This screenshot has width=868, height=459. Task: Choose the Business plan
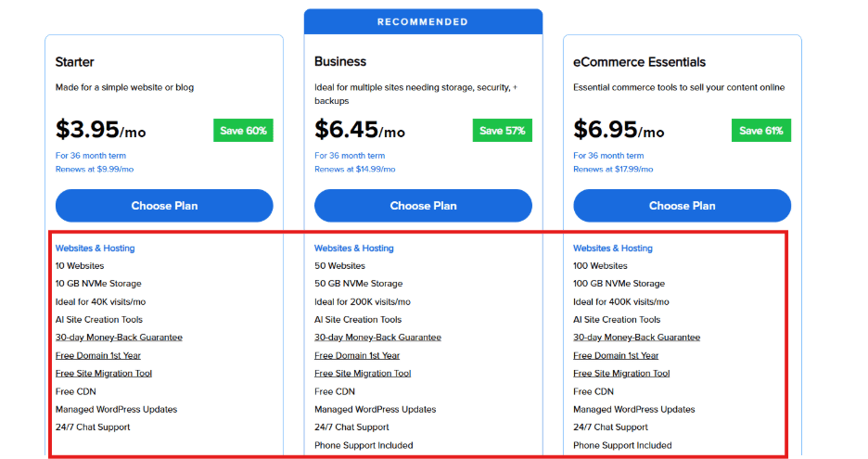[x=423, y=206]
